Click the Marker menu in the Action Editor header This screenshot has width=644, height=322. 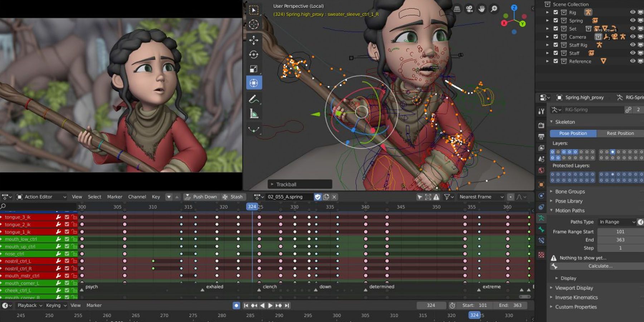click(x=114, y=197)
